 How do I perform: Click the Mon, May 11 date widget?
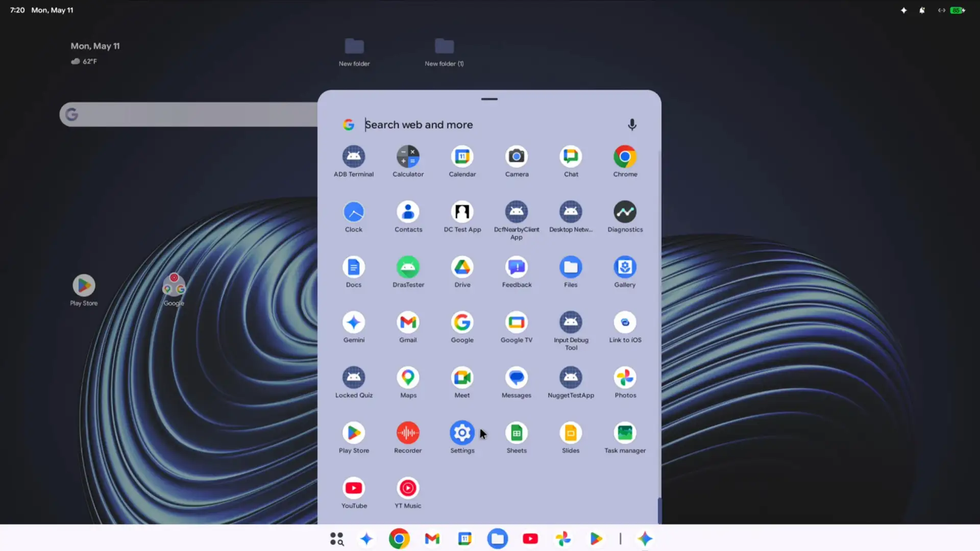[95, 46]
